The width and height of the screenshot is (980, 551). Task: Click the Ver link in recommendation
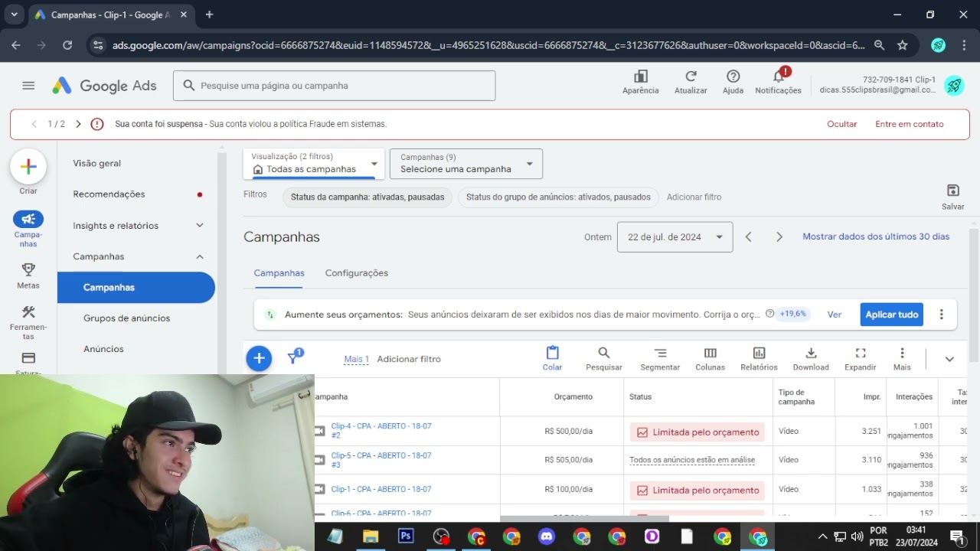(835, 315)
